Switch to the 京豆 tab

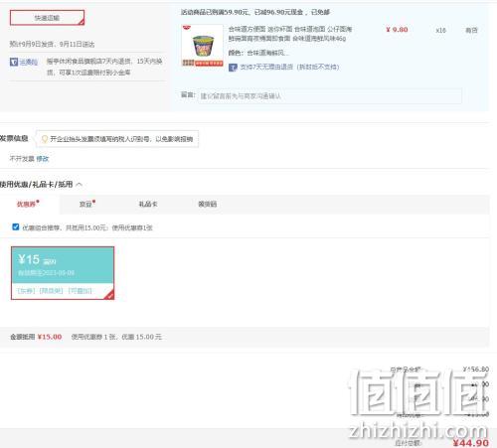click(x=87, y=204)
